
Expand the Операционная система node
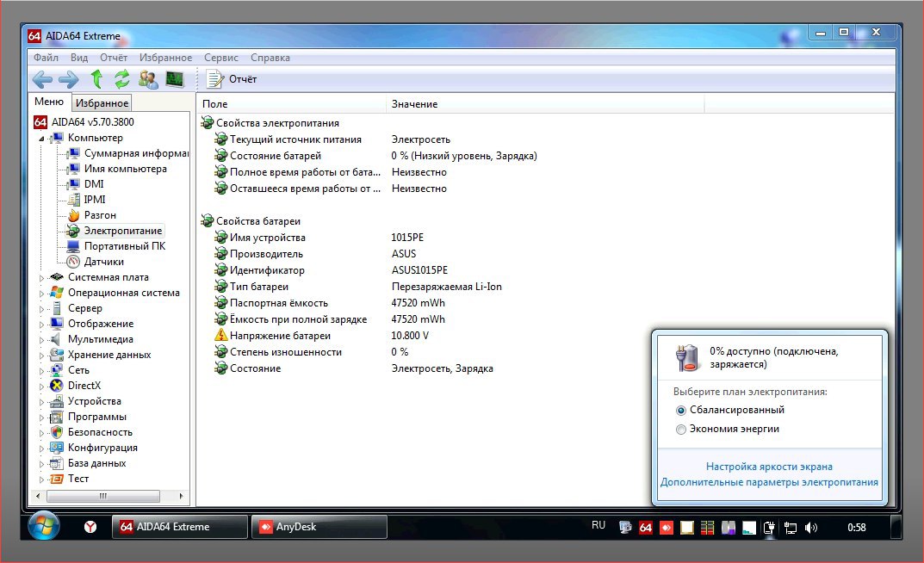click(x=41, y=293)
